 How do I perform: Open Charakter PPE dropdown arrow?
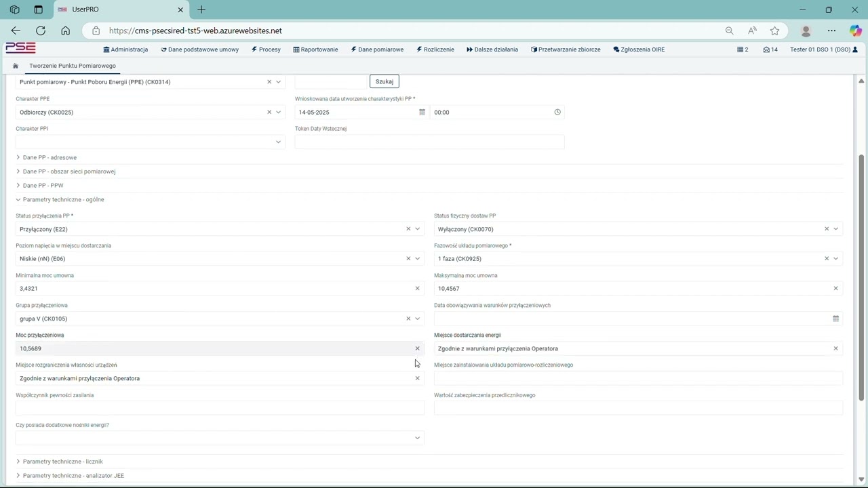278,113
